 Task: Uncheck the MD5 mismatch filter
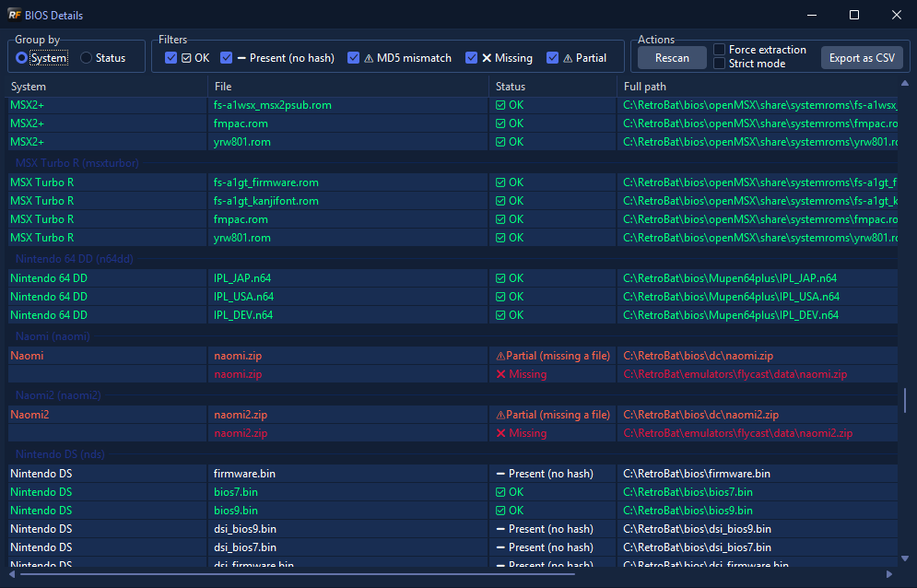tap(353, 57)
